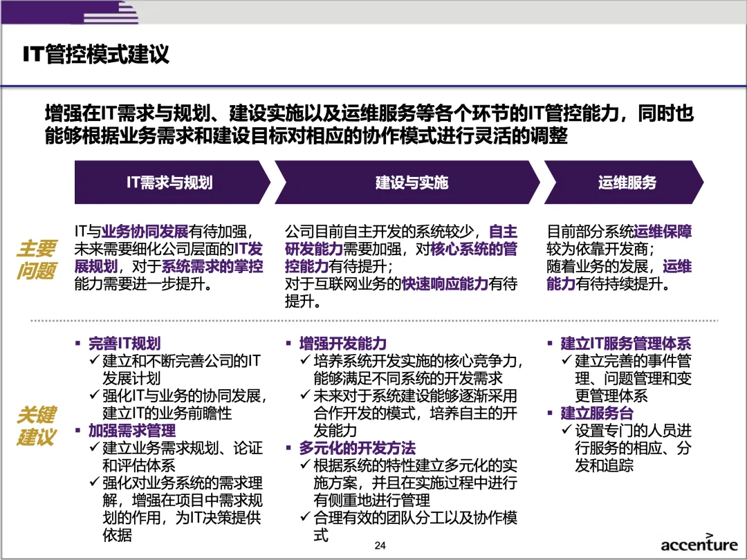The image size is (747, 560).
Task: Click the bullet "强化IT与业务的协同发展"
Action: (x=178, y=404)
